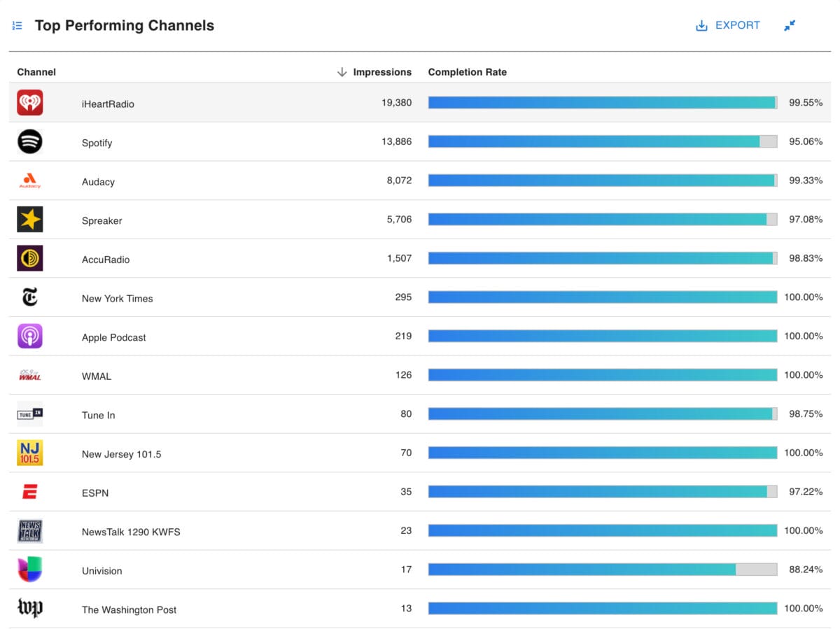Click the Univision completion rate bar
This screenshot has width=840, height=629.
[602, 570]
